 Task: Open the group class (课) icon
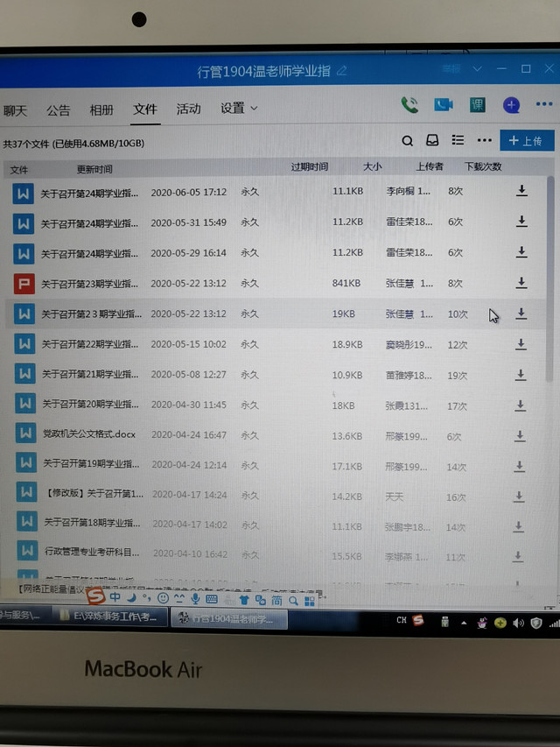477,105
